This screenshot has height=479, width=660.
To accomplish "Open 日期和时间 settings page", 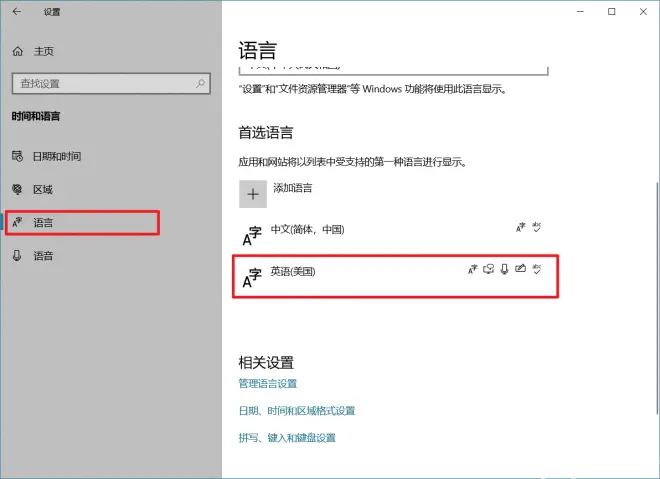I will (x=57, y=156).
